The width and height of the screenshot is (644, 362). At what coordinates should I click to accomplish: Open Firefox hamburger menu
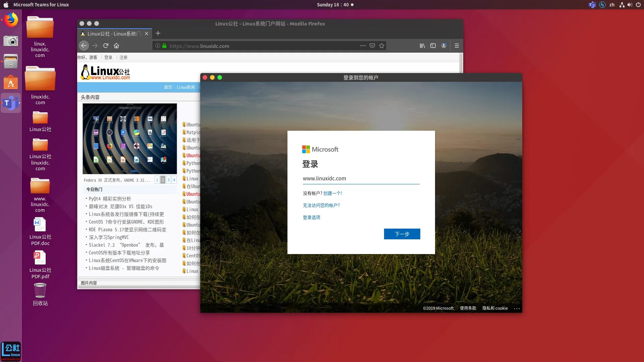coord(457,46)
